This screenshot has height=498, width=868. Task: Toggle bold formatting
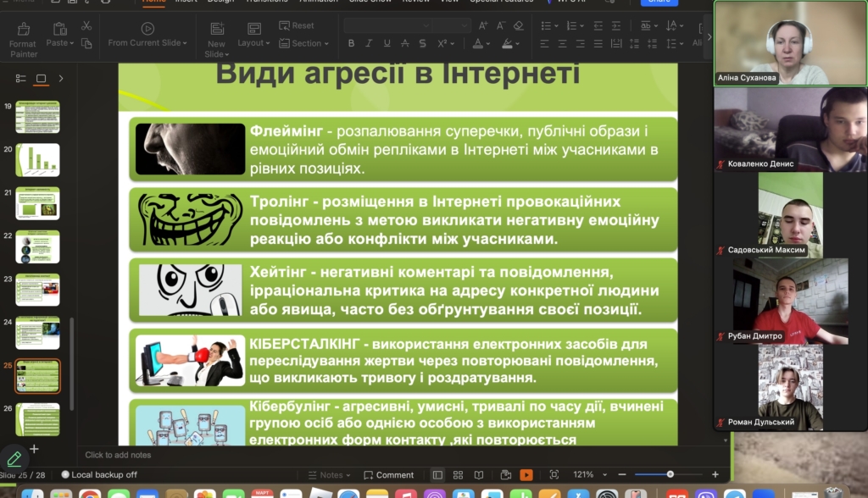point(351,43)
